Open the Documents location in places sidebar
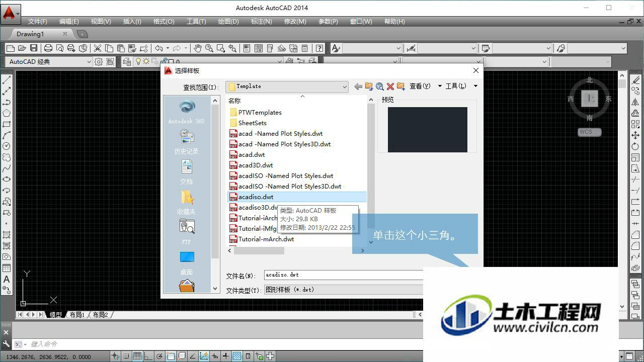 (187, 172)
